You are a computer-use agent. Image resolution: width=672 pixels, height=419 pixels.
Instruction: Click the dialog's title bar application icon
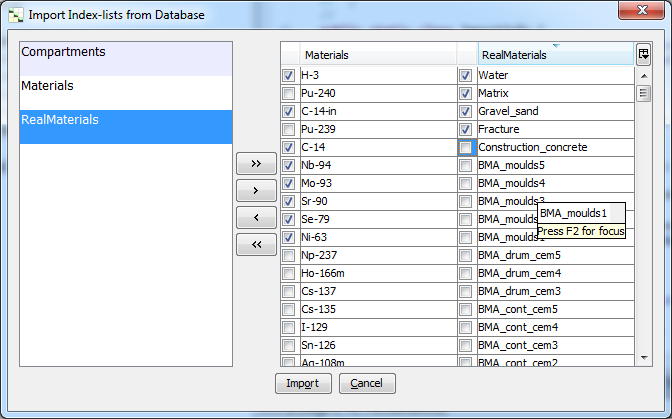[x=16, y=15]
